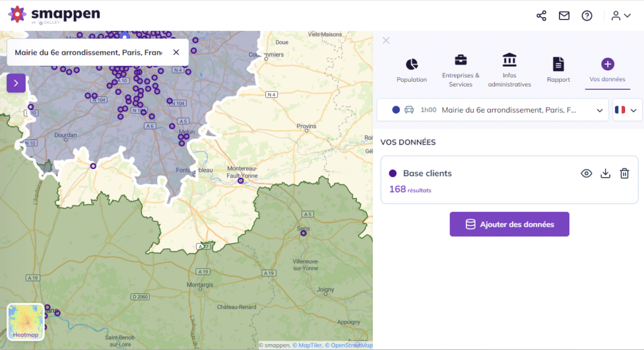Image resolution: width=644 pixels, height=350 pixels.
Task: Toggle the Heatmap thumbnail
Action: point(25,322)
